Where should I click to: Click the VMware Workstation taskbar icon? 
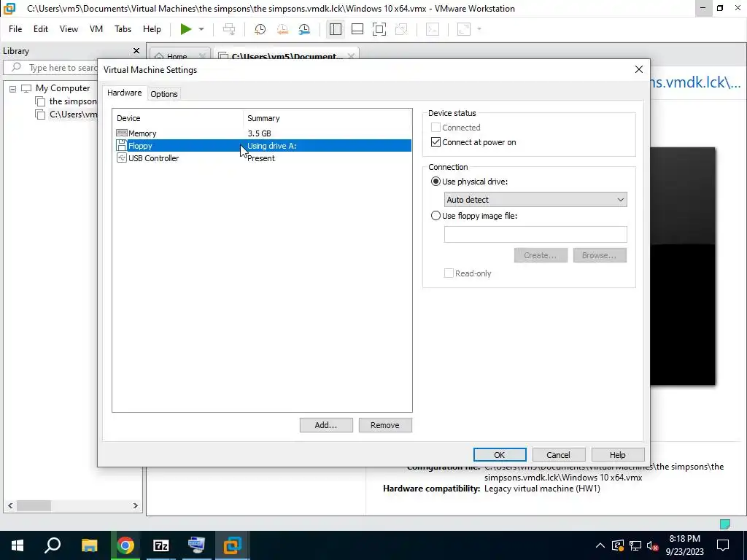pos(233,545)
